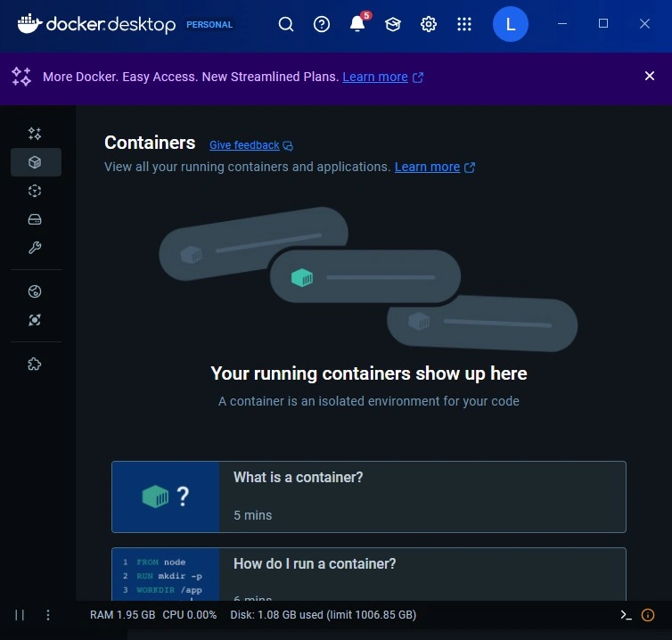The width and height of the screenshot is (672, 640).
Task: Open Ask Gordon sparkle icon in sidebar
Action: click(35, 134)
